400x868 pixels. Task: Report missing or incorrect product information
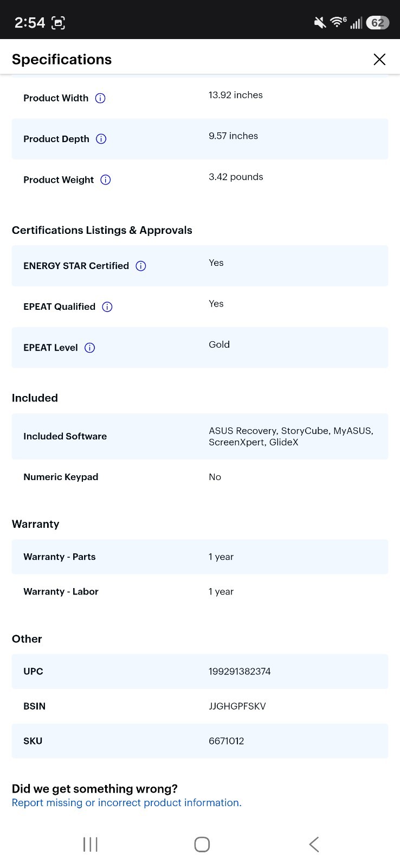(x=127, y=803)
